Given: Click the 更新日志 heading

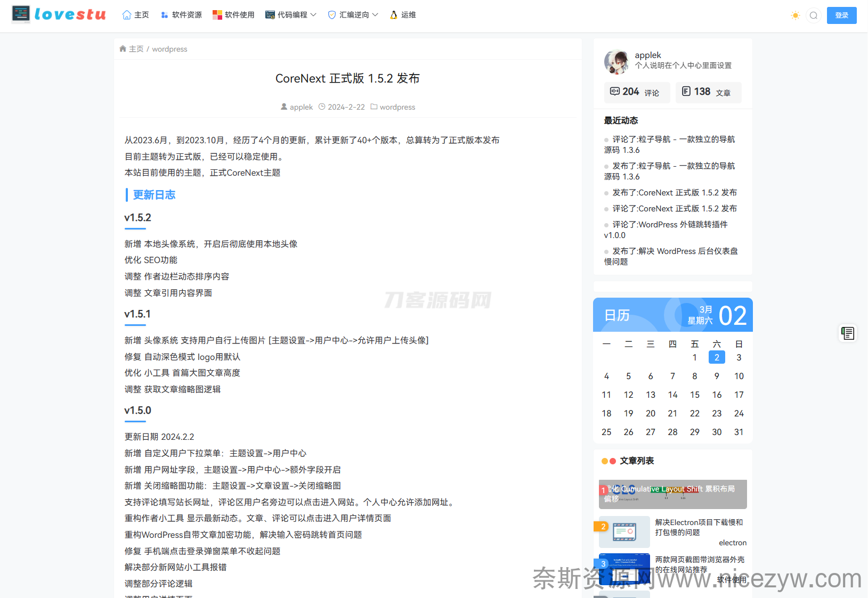Looking at the screenshot, I should (154, 195).
